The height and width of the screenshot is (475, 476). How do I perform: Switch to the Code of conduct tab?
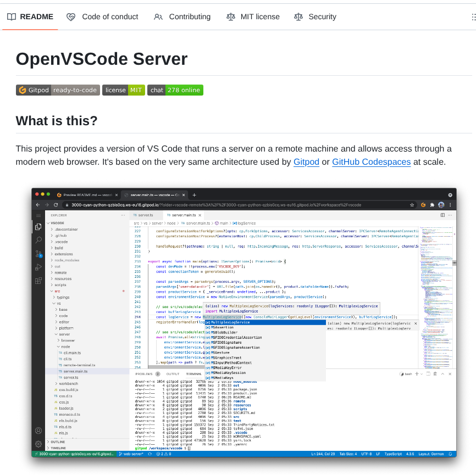(x=102, y=17)
